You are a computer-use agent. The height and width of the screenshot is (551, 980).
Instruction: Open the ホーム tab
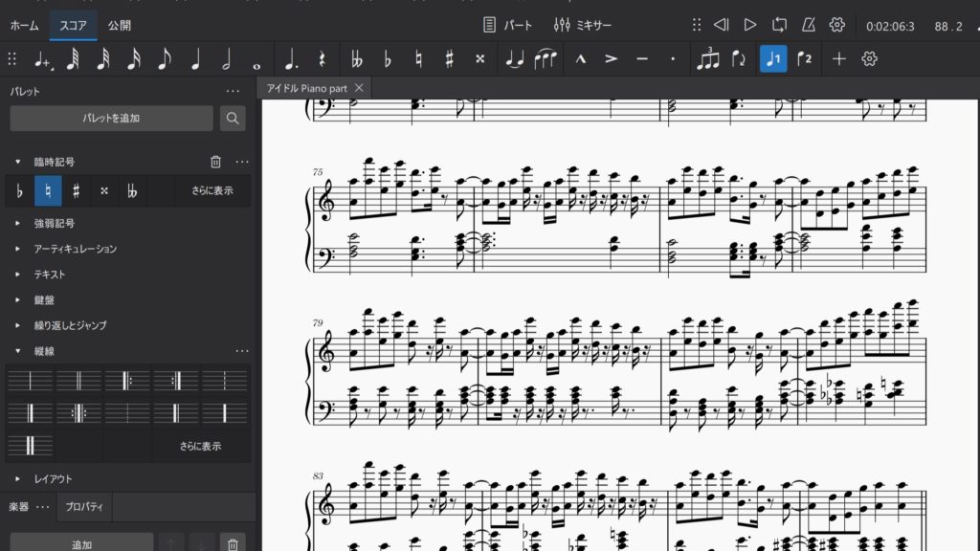click(x=24, y=26)
